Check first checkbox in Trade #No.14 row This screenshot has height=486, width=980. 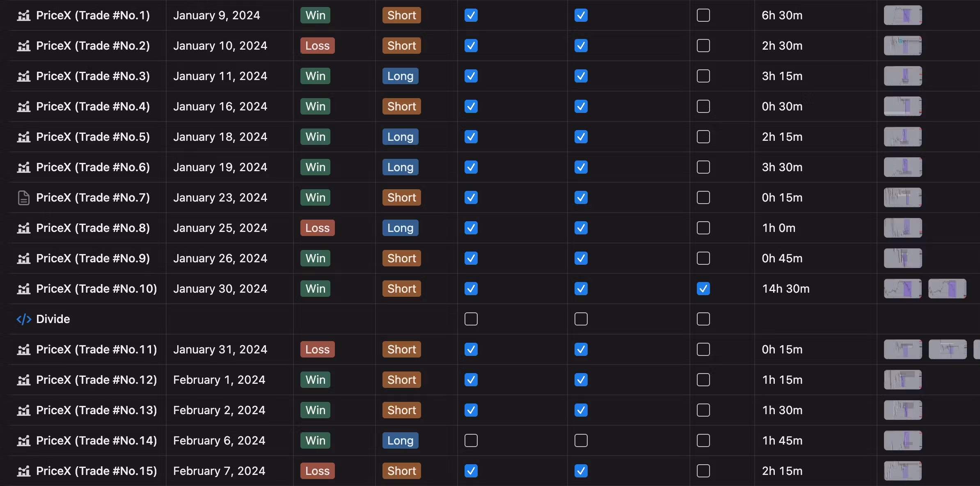click(471, 441)
